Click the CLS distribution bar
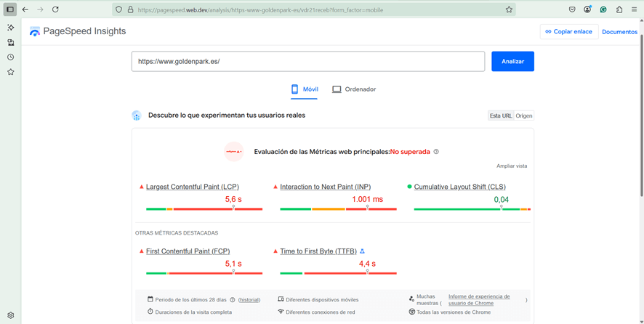Image resolution: width=644 pixels, height=324 pixels. click(472, 209)
